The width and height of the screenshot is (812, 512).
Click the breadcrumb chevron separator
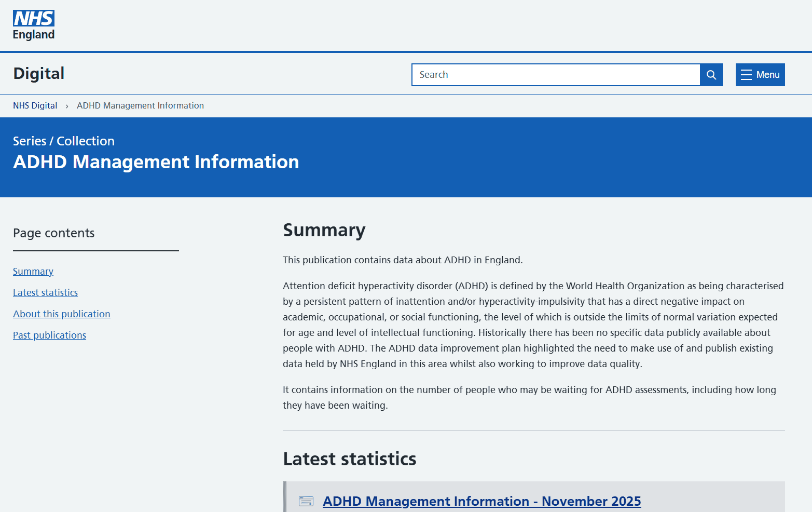67,106
